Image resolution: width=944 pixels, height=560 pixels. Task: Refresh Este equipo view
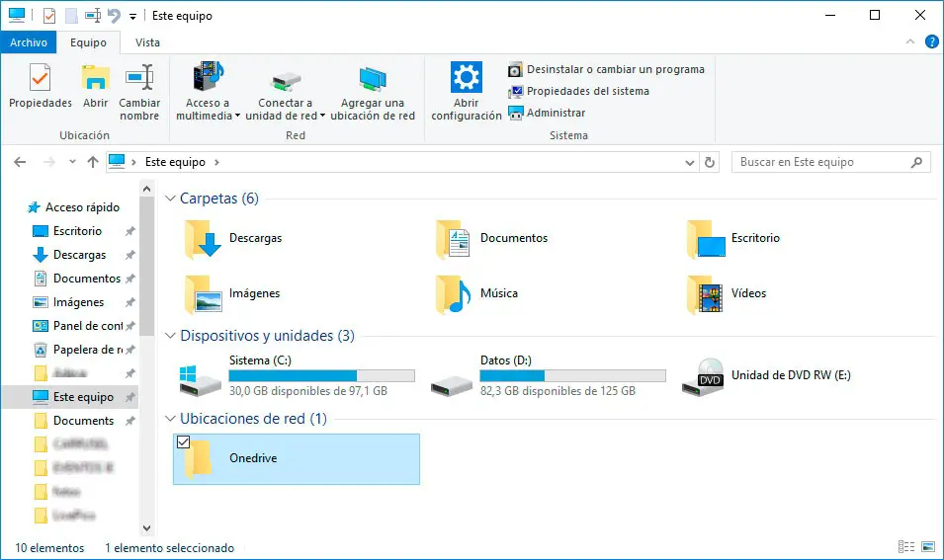pos(710,162)
